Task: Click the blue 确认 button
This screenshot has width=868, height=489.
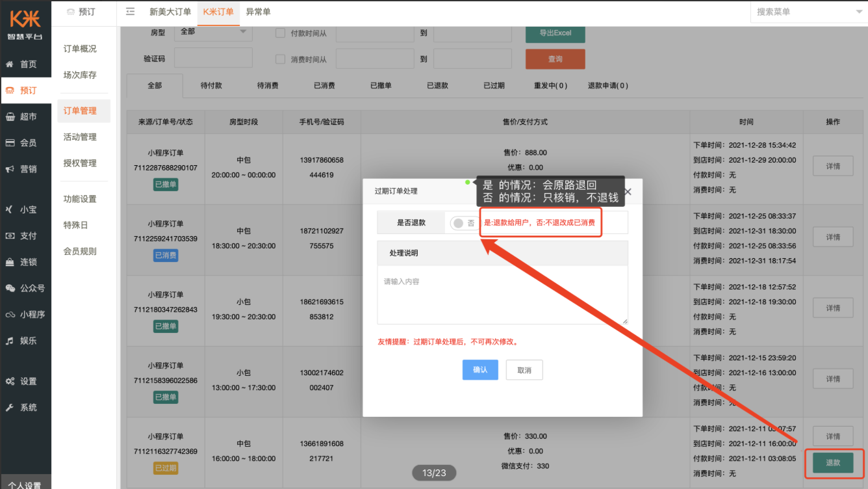Action: (480, 370)
